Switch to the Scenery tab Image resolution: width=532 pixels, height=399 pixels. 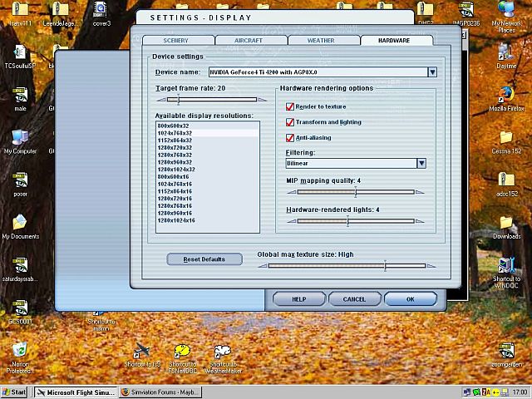(x=176, y=40)
